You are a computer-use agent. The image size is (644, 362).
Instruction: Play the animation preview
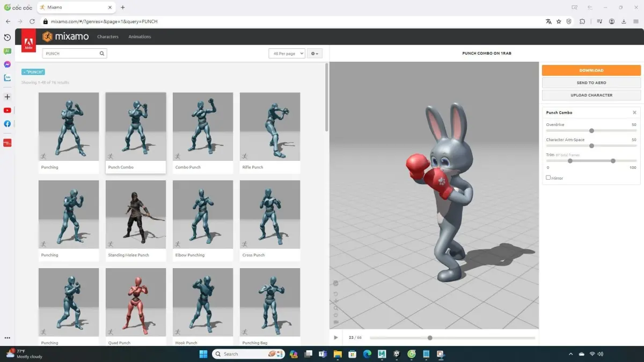click(336, 337)
